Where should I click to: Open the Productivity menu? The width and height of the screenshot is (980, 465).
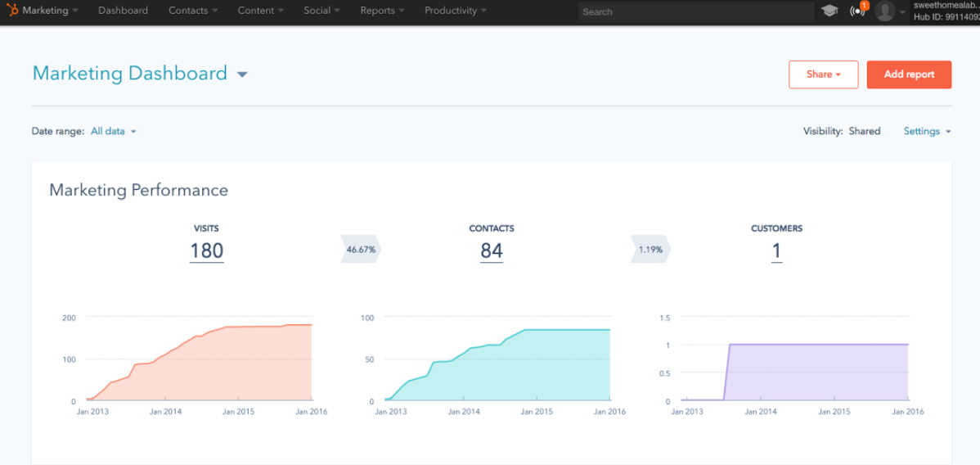(x=456, y=11)
